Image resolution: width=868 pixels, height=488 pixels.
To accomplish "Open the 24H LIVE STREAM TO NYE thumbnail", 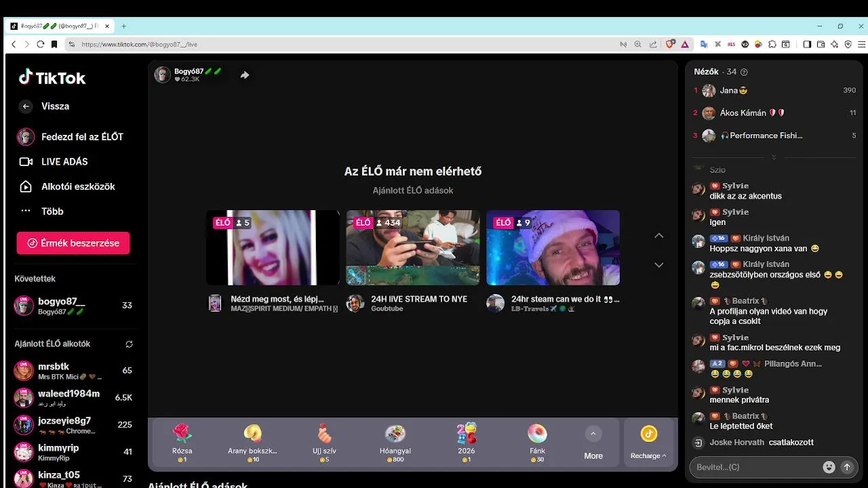I will (413, 247).
